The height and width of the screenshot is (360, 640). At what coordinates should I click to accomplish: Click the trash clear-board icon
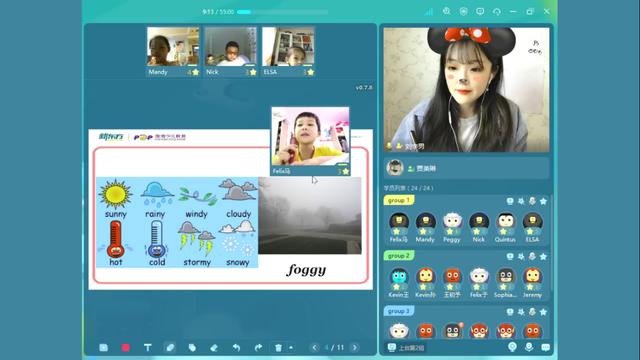point(278,347)
